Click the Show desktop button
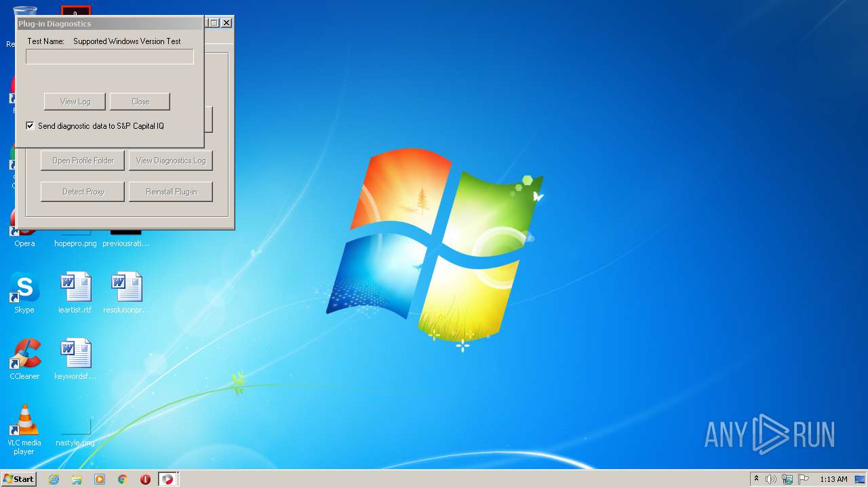 coord(861,479)
